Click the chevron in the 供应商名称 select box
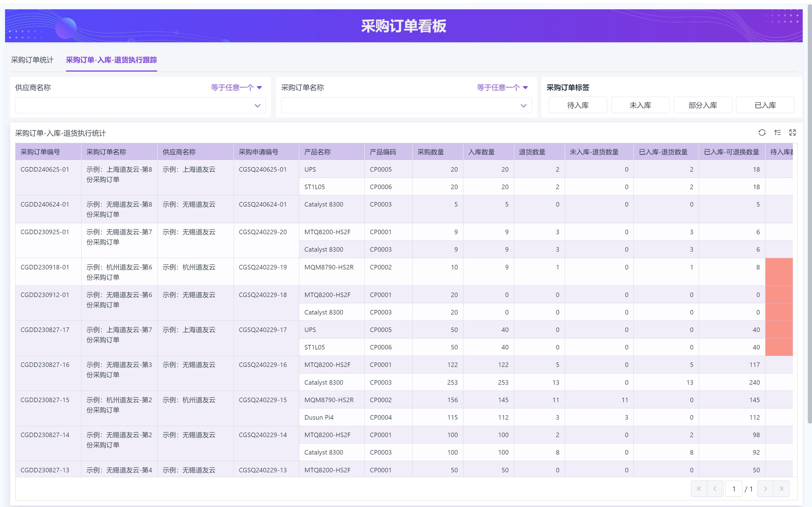Screen dimensions: 812x507 257,106
